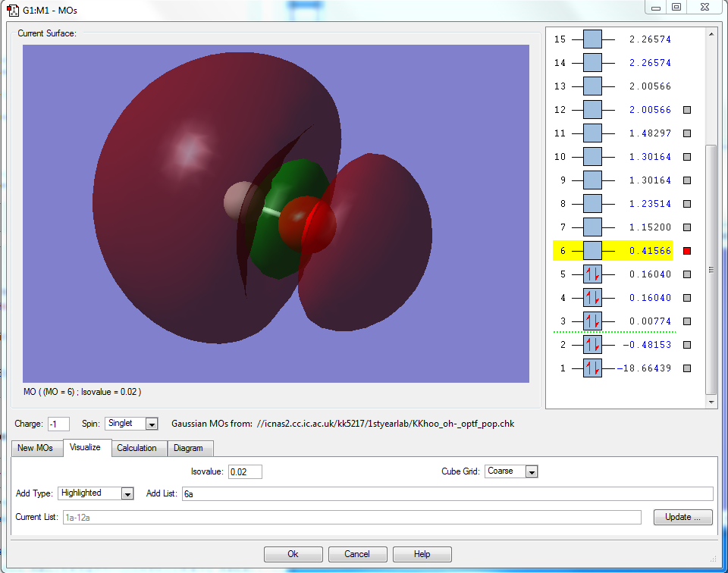Expand the Cube Grid Coarse dropdown

[x=531, y=471]
